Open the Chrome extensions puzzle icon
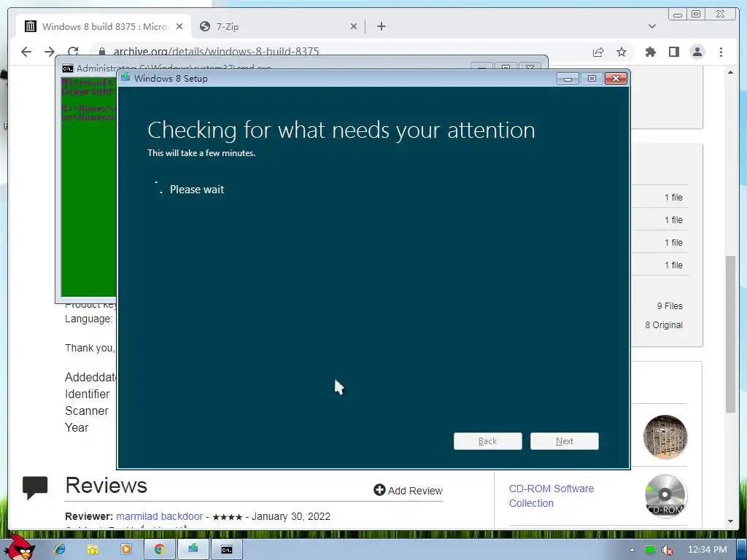This screenshot has width=747, height=560. tap(650, 52)
